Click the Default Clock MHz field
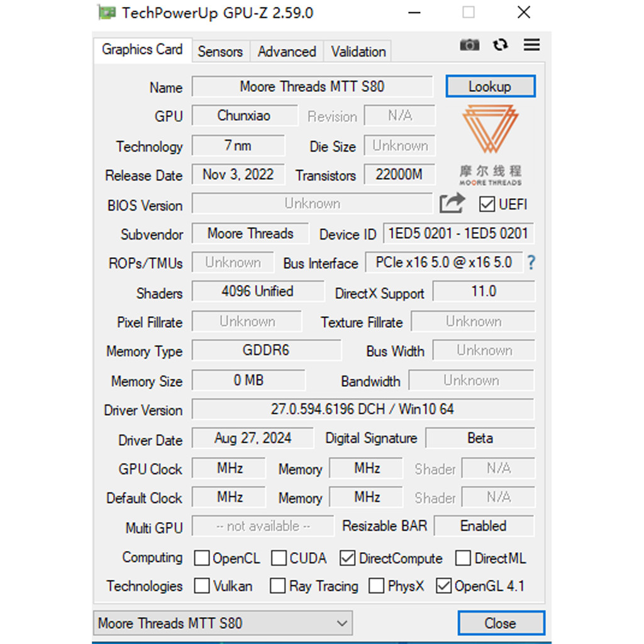 (x=229, y=497)
